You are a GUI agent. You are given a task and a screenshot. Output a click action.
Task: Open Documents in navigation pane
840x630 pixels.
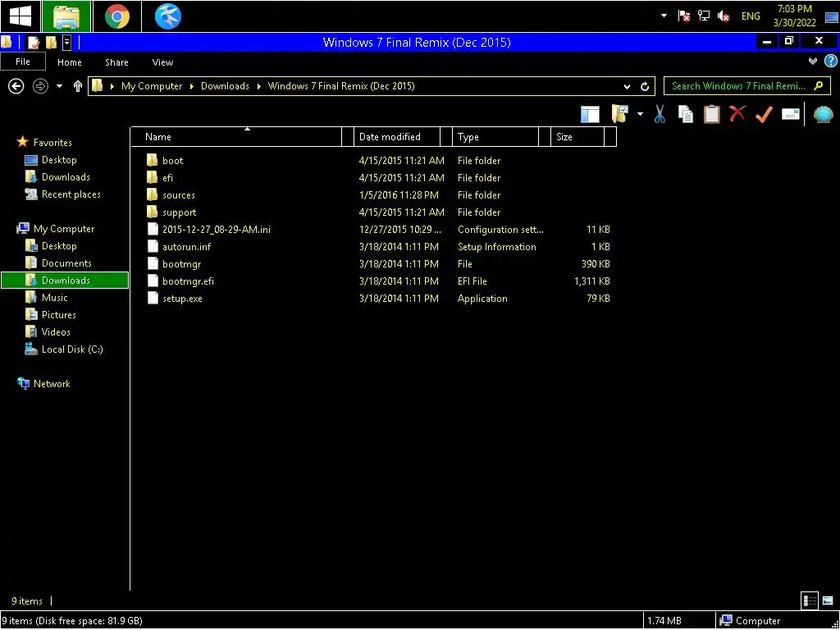click(x=66, y=263)
